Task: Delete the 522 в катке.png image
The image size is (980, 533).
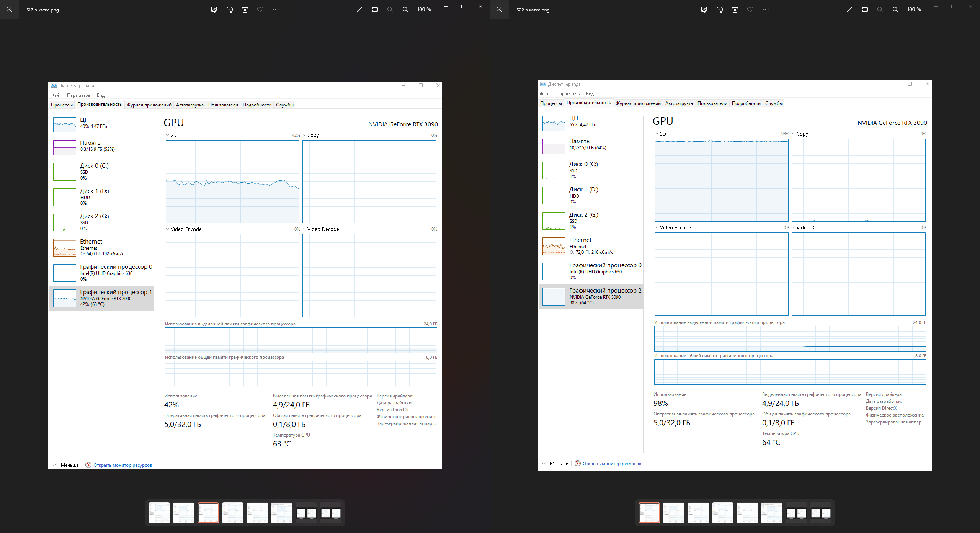Action: [735, 10]
